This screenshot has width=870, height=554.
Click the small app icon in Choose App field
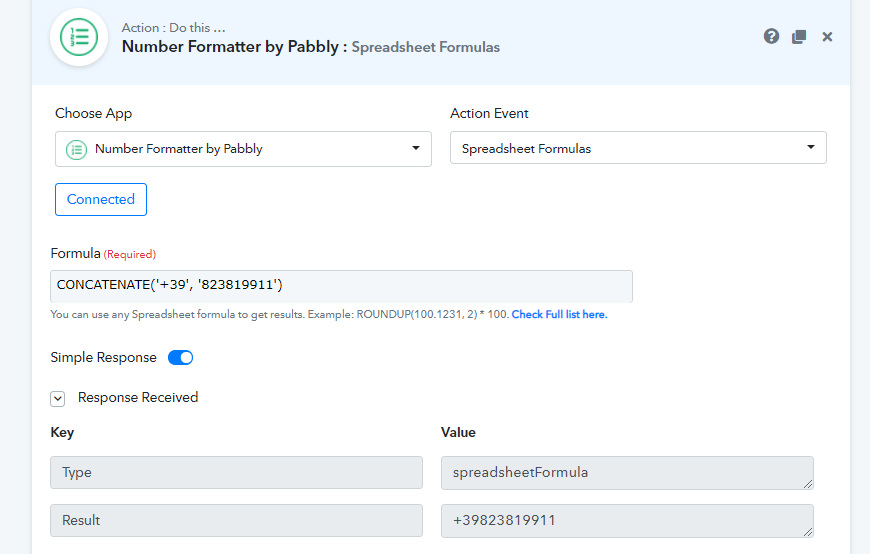[76, 149]
